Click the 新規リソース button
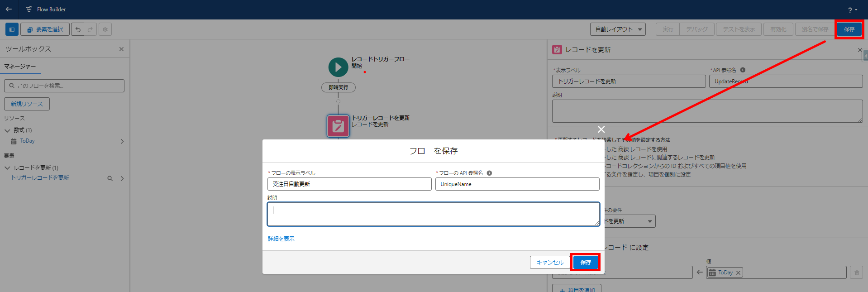Image resolution: width=868 pixels, height=292 pixels. (27, 104)
